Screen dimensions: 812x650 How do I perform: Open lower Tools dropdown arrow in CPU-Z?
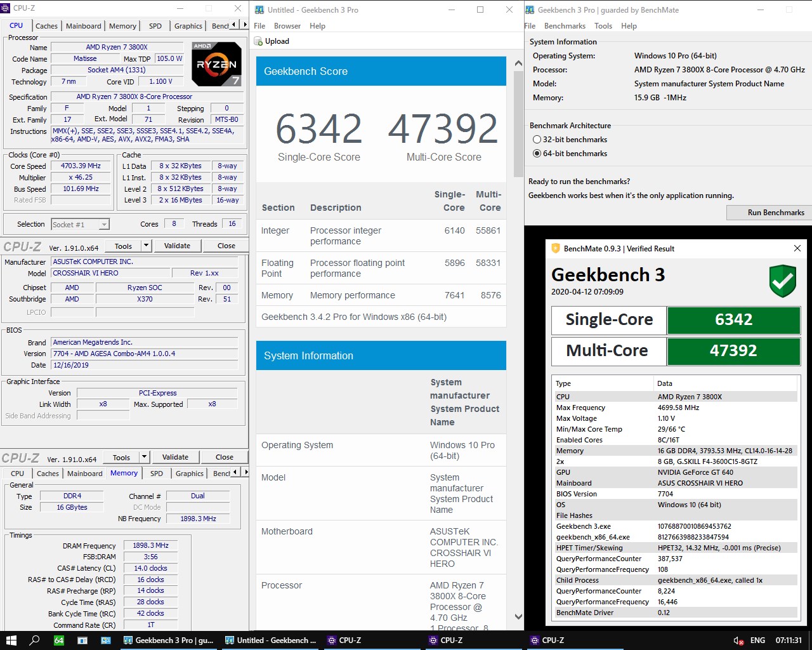point(144,457)
